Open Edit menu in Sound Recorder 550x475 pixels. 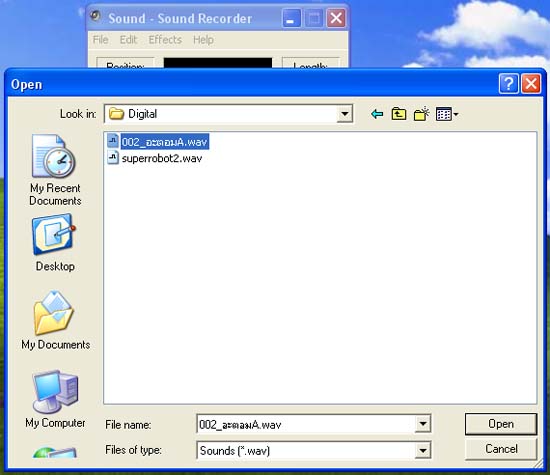pos(128,40)
